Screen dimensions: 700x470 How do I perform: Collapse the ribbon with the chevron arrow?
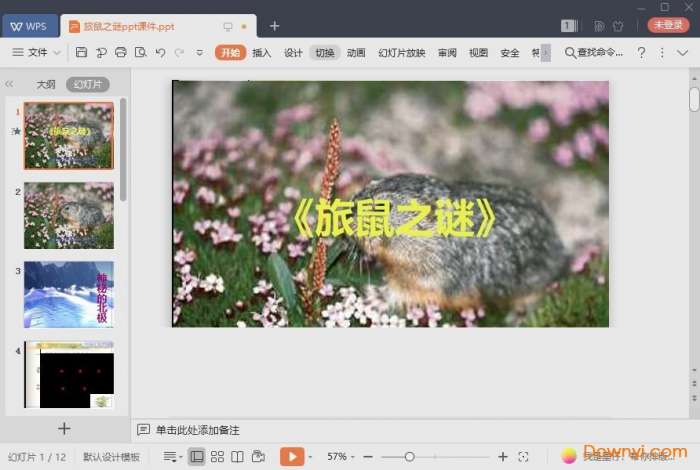pos(682,53)
